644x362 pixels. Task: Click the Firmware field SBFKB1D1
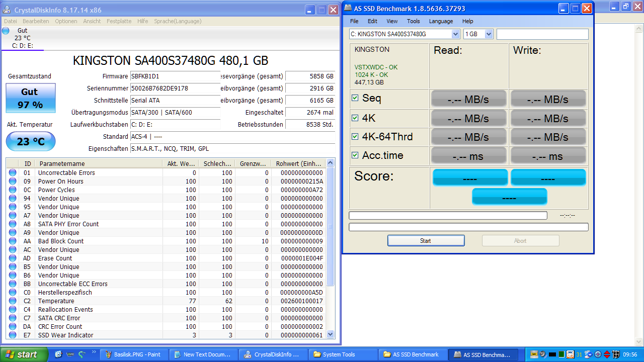coord(174,76)
